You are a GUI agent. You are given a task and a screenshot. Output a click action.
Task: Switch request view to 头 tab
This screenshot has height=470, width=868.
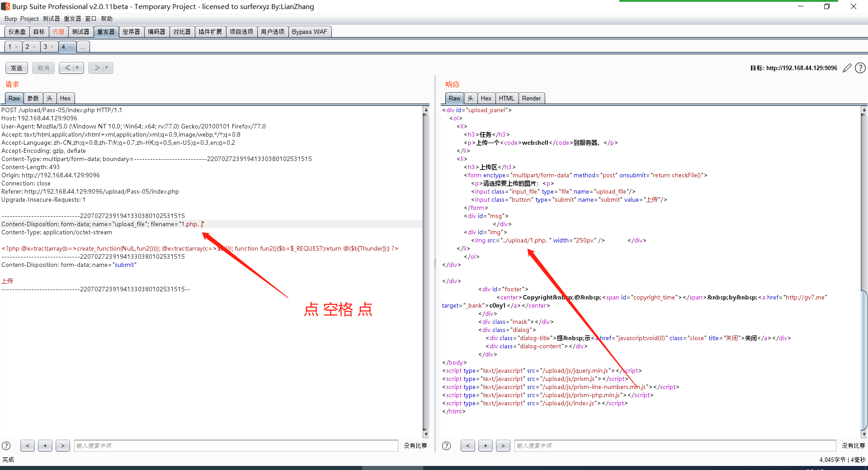tap(50, 98)
